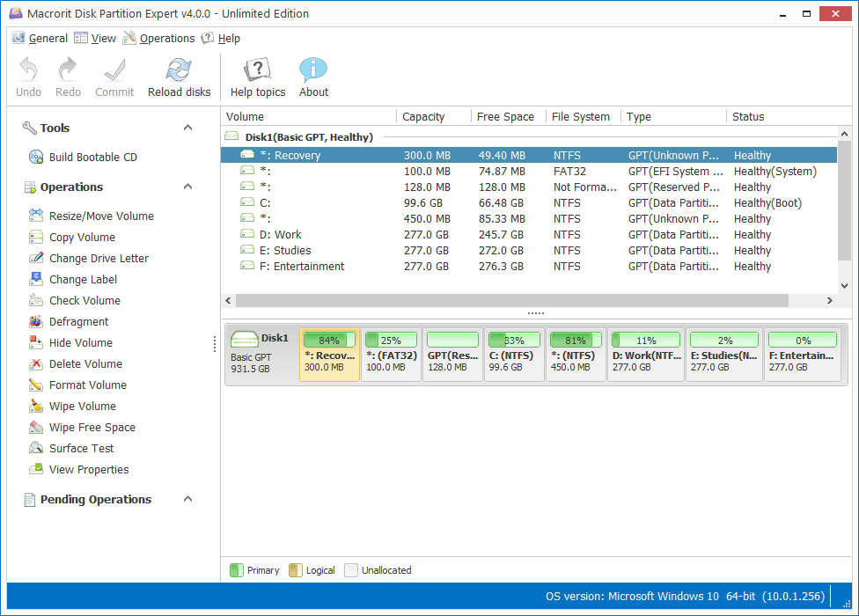This screenshot has width=859, height=616.
Task: Click the Defragment icon
Action: [x=36, y=321]
